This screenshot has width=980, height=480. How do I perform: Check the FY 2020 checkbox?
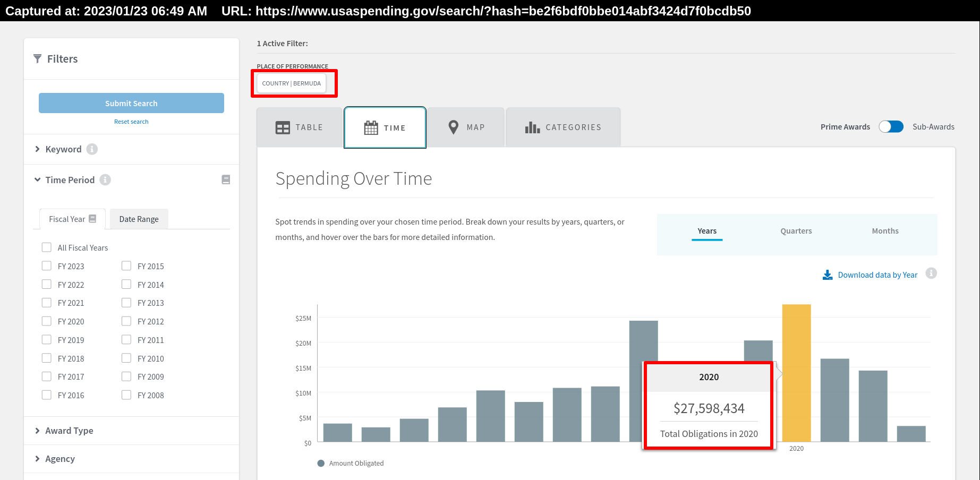[47, 321]
